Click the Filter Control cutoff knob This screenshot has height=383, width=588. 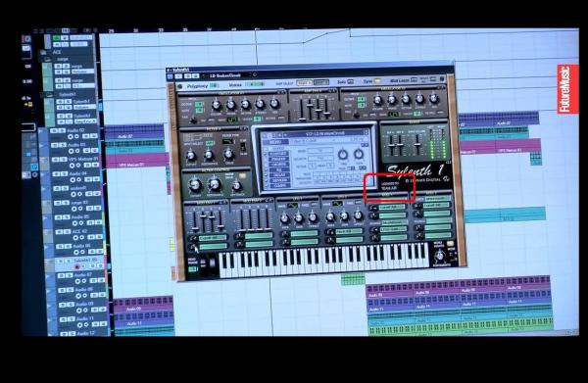[x=195, y=185]
